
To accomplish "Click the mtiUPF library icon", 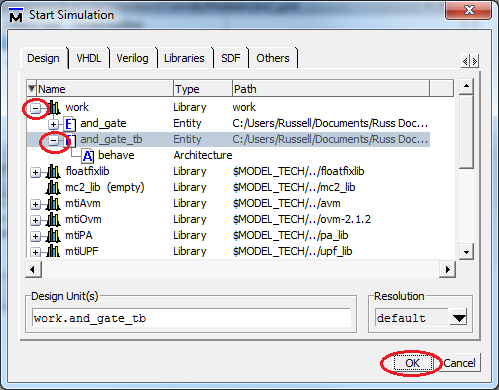I will point(53,251).
